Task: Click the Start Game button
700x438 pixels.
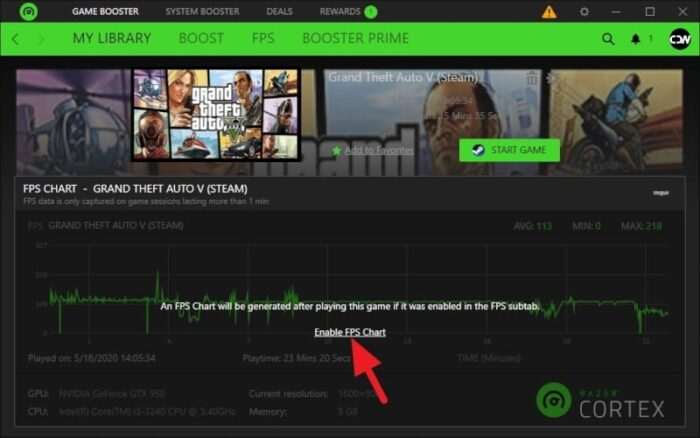Action: click(x=509, y=150)
